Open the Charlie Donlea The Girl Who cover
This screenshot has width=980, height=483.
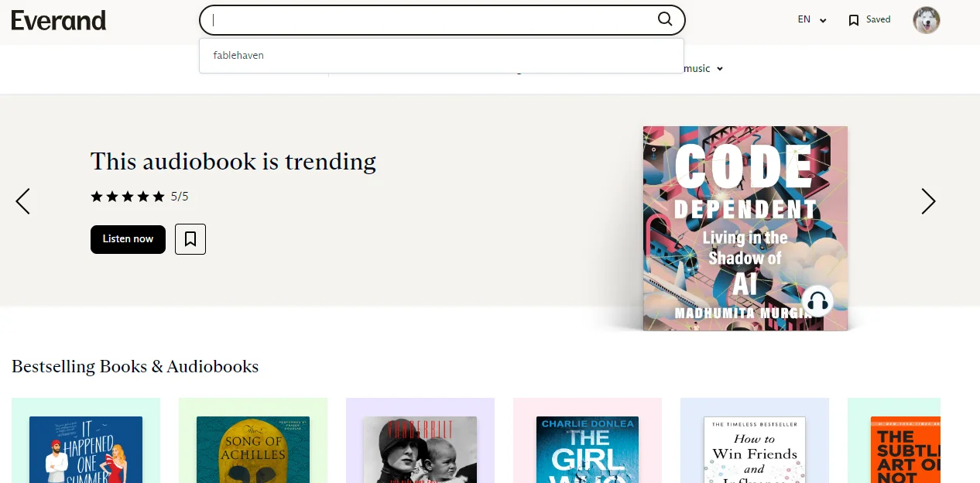click(589, 450)
